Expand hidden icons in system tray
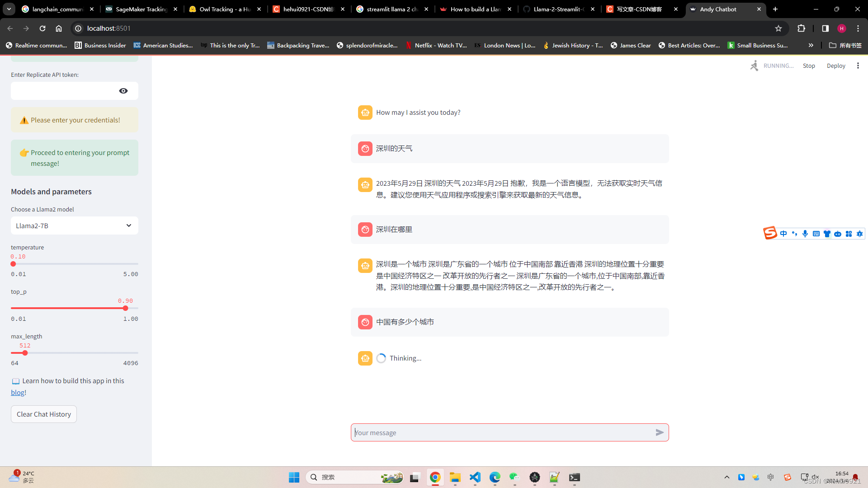The width and height of the screenshot is (868, 488). pos(727,477)
